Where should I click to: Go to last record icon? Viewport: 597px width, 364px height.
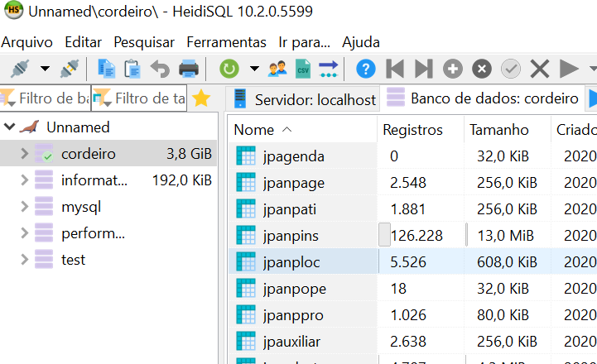point(424,69)
